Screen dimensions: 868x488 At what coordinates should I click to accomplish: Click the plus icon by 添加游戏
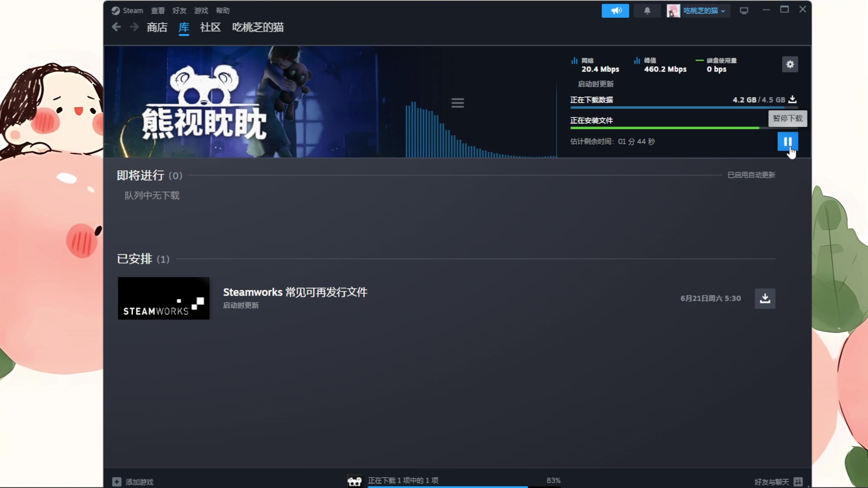point(117,482)
